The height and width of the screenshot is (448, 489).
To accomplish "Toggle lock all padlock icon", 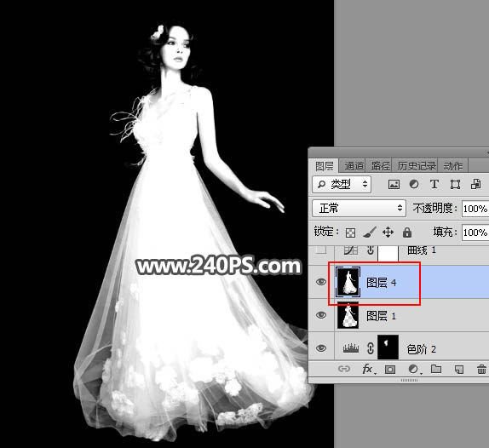I will coord(407,233).
